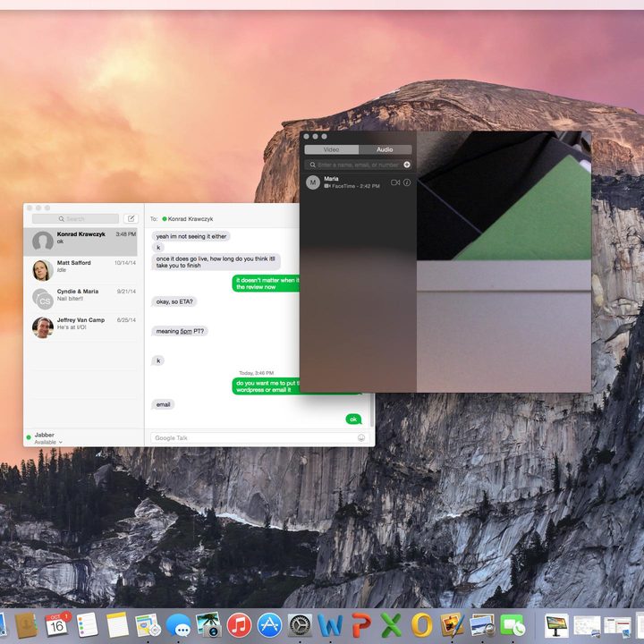Image resolution: width=644 pixels, height=644 pixels.
Task: Click Konrad Krawczyk recipient name in To field
Action: 191,219
